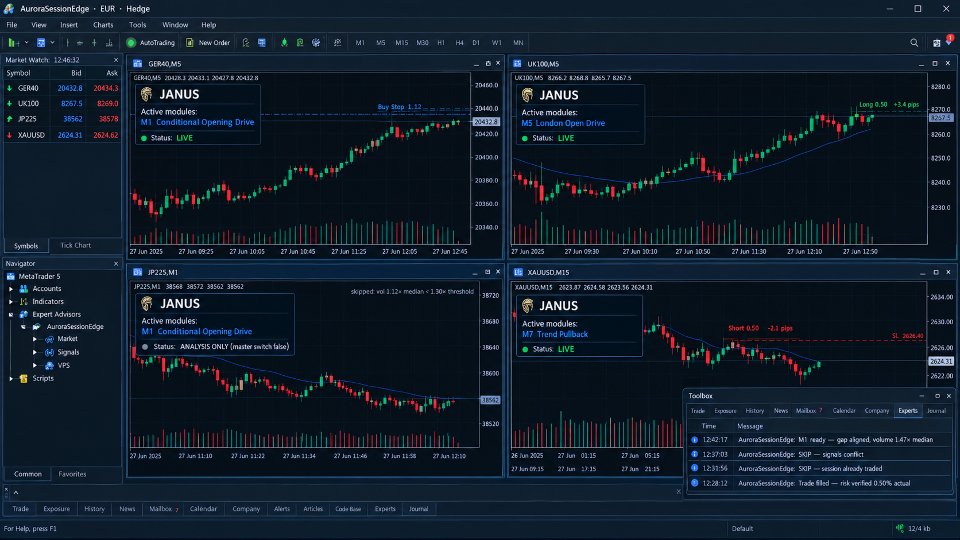Click the blue grid layout toolbar icon

click(261, 43)
